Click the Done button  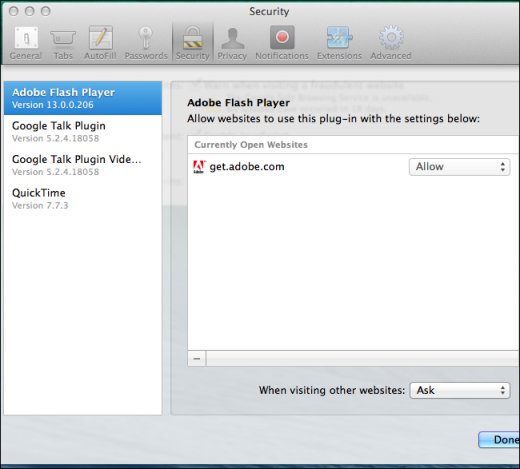499,440
